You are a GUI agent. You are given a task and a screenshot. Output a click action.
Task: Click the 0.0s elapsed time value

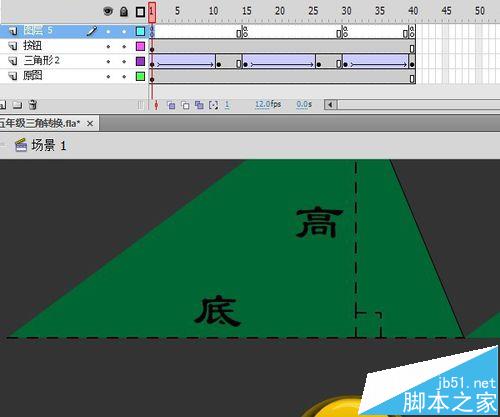[304, 105]
